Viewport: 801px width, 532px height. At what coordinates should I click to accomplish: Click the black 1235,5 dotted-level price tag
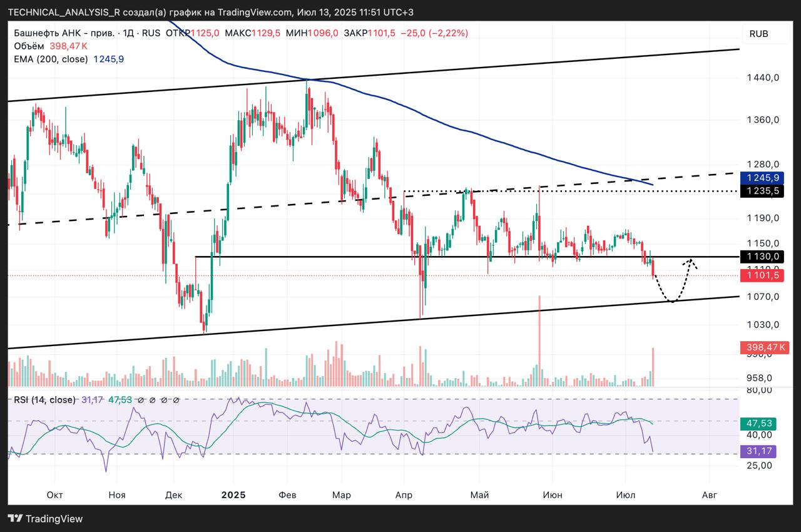tap(761, 191)
